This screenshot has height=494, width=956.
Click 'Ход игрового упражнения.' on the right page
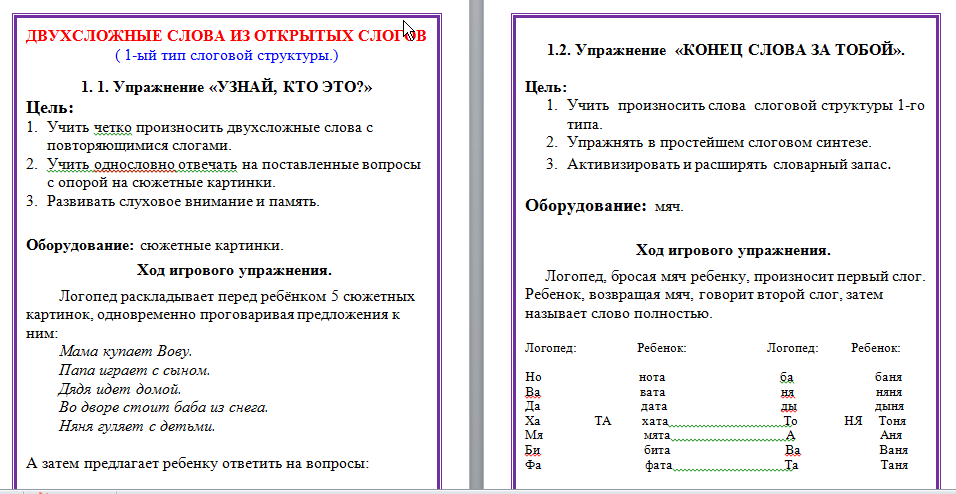pyautogui.click(x=733, y=250)
